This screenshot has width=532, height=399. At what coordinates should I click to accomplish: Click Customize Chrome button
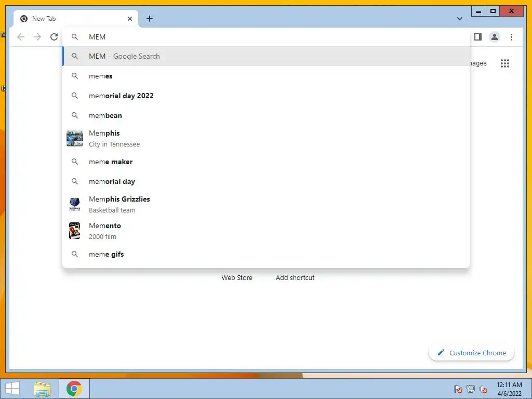tap(472, 353)
